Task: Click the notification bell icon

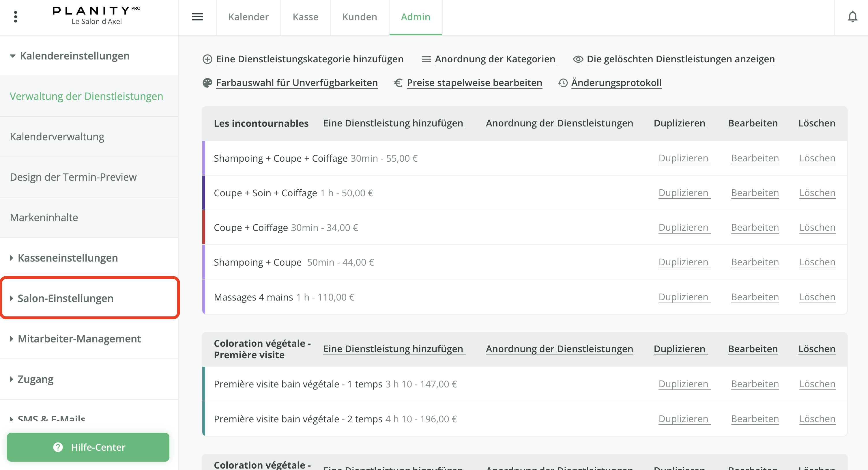Action: pyautogui.click(x=852, y=16)
